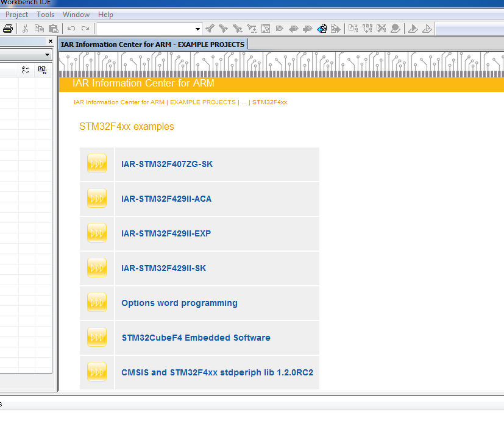Viewport: 504px width, 440px height.
Task: Click the Cut scissors icon
Action: 26,29
